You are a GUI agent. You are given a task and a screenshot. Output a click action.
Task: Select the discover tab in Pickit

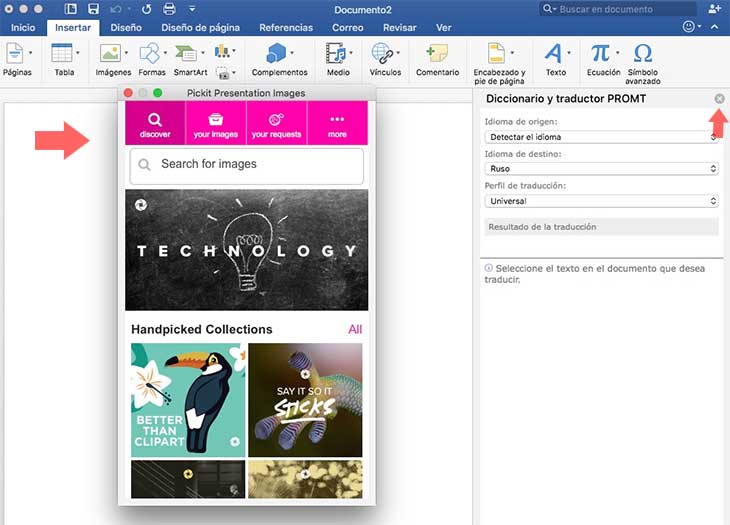[x=155, y=123]
